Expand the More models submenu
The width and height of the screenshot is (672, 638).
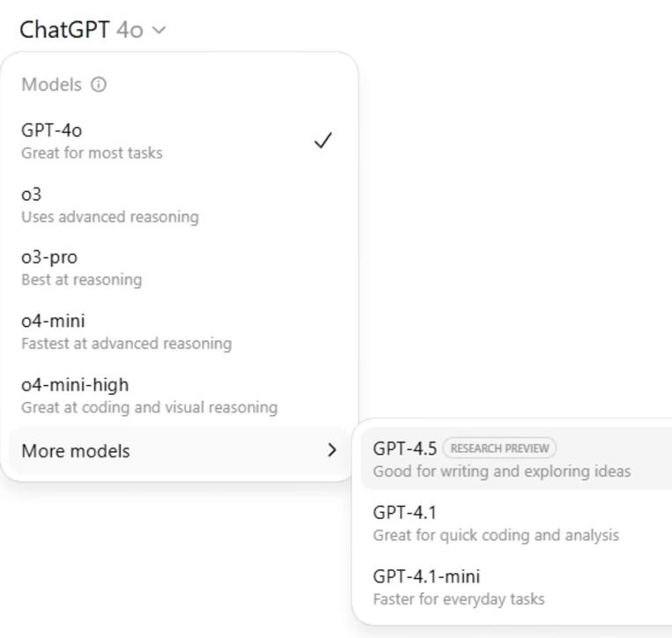pyautogui.click(x=179, y=450)
